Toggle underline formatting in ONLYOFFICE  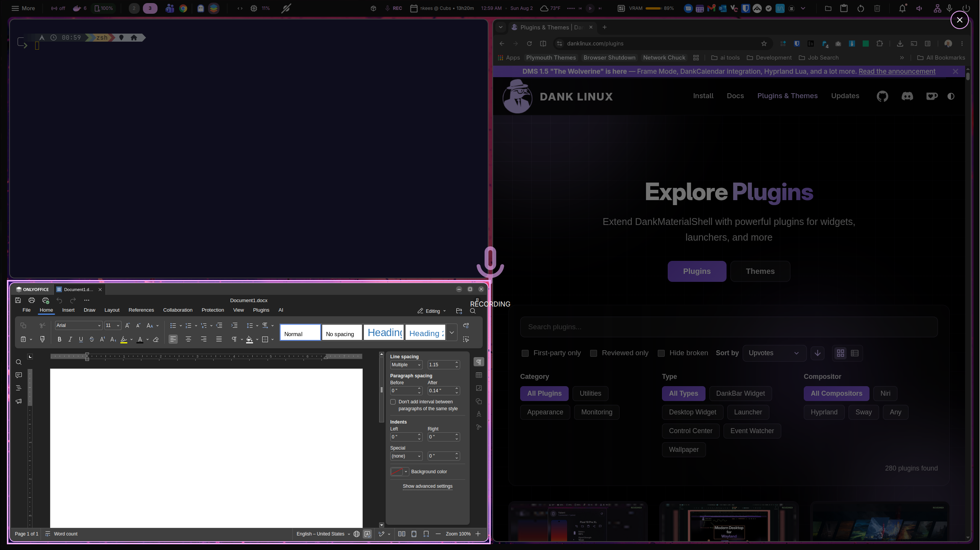pos(81,339)
